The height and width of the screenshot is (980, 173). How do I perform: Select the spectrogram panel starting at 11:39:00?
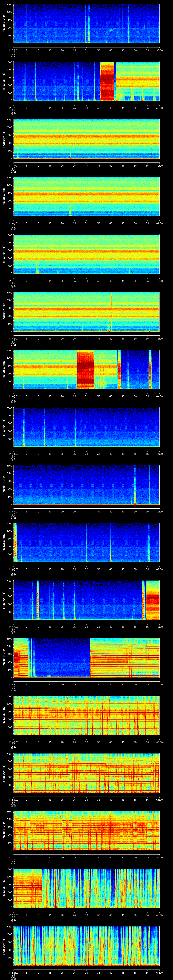pyautogui.click(x=86, y=139)
